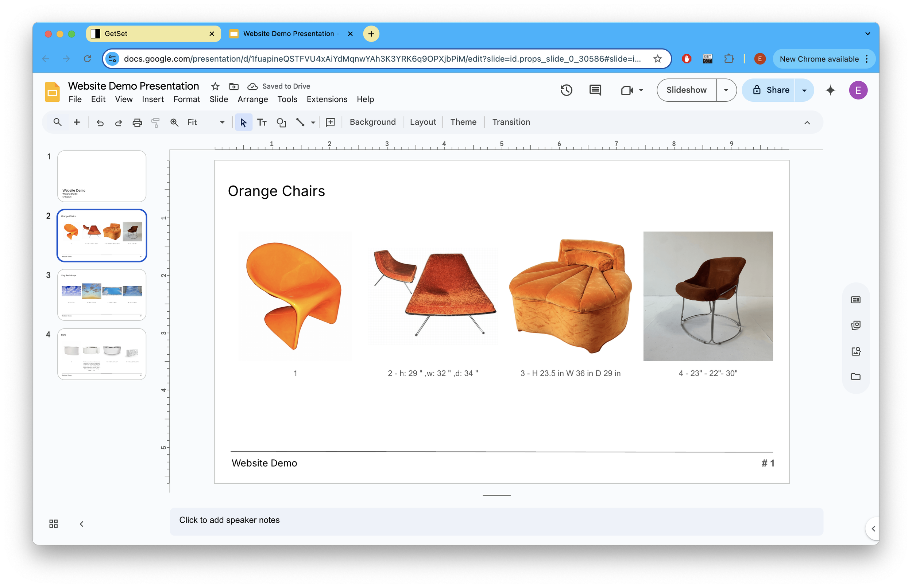Hide the menus with collapse chevron
The width and height of the screenshot is (912, 588).
pos(807,122)
